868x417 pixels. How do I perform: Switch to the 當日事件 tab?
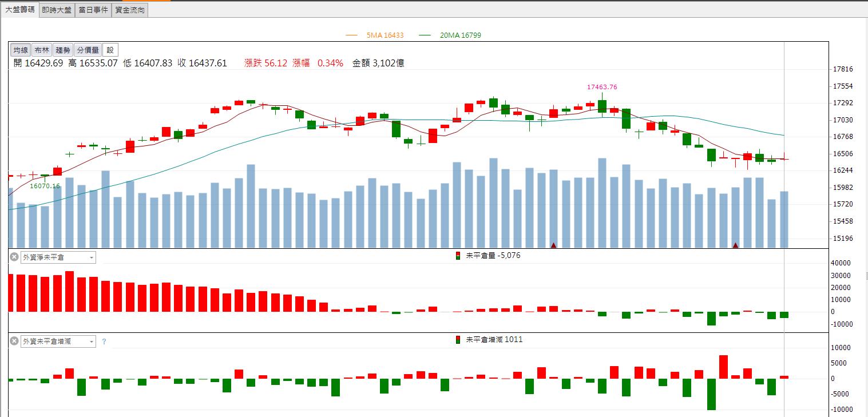coord(93,10)
